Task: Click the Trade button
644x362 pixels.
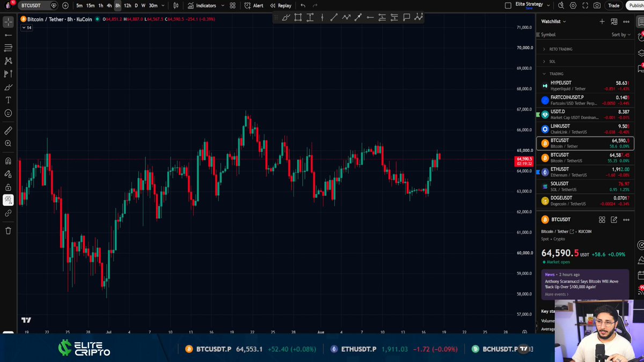Action: pyautogui.click(x=613, y=5)
